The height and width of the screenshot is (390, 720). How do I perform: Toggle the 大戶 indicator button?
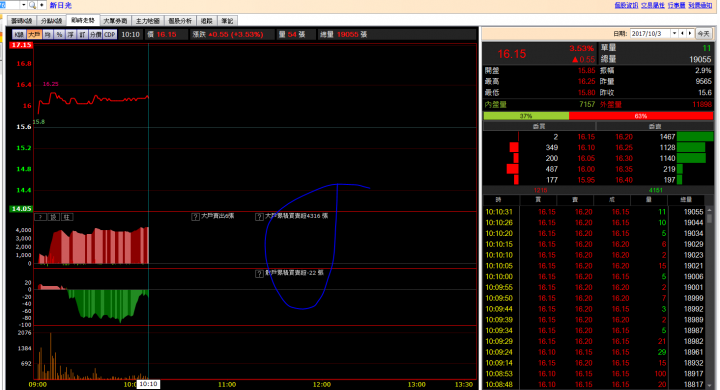click(34, 34)
